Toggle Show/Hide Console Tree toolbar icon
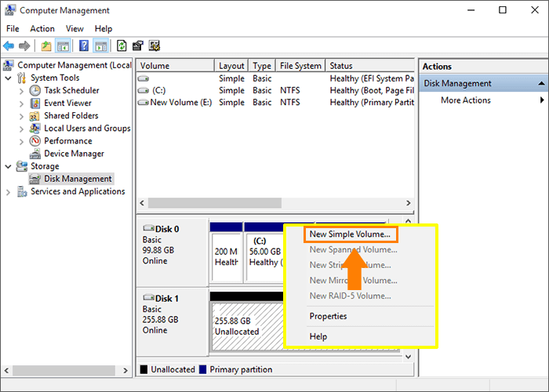The image size is (549, 392). tap(63, 45)
